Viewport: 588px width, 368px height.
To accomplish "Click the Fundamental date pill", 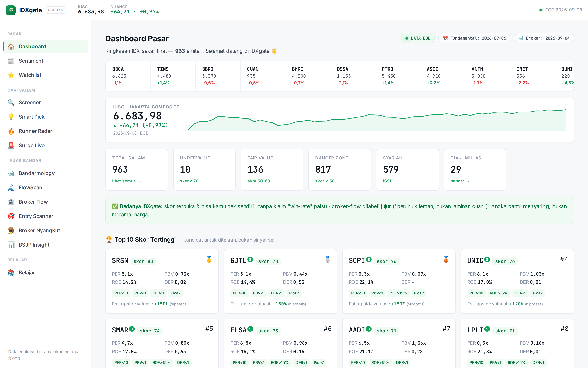I will point(474,38).
